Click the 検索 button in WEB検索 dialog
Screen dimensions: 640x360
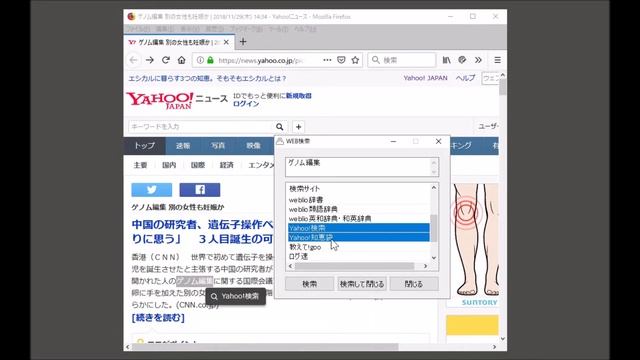pos(309,284)
